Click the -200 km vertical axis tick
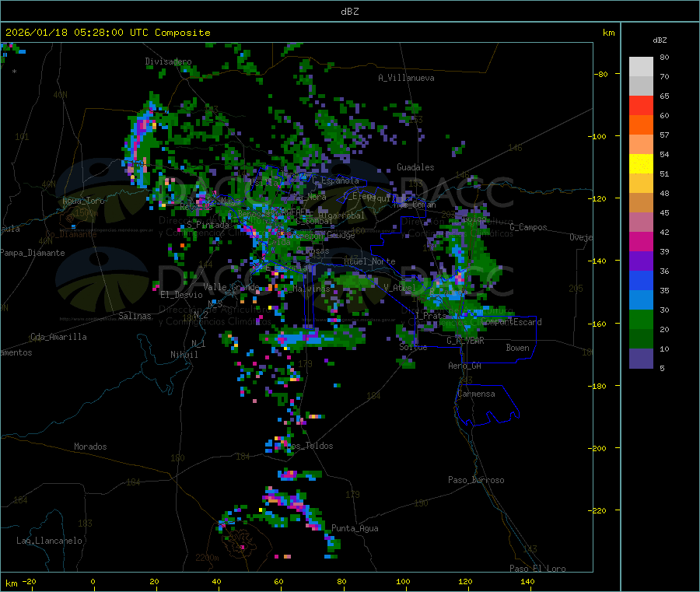Screen dimensions: 700x592 pos(598,448)
